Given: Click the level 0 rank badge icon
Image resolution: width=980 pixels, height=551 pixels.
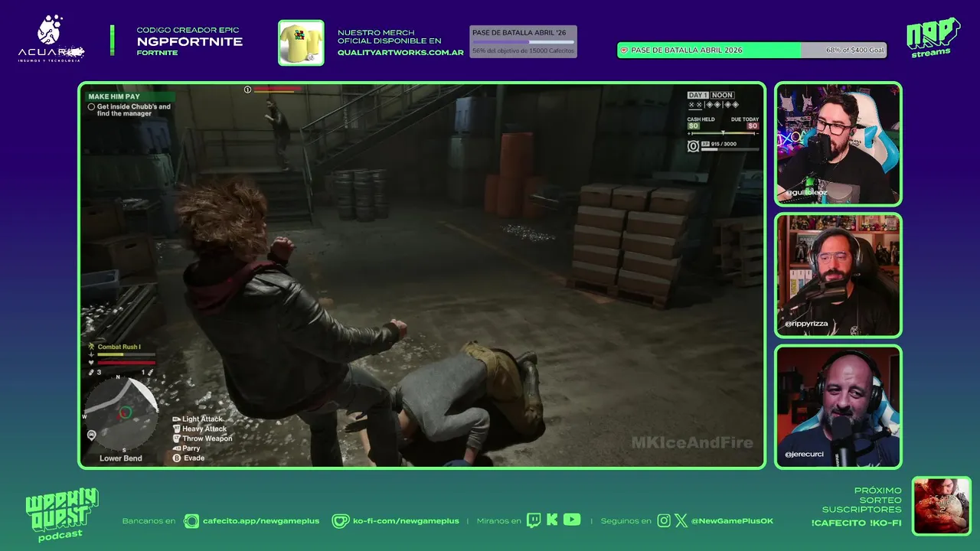Looking at the screenshot, I should click(x=694, y=146).
